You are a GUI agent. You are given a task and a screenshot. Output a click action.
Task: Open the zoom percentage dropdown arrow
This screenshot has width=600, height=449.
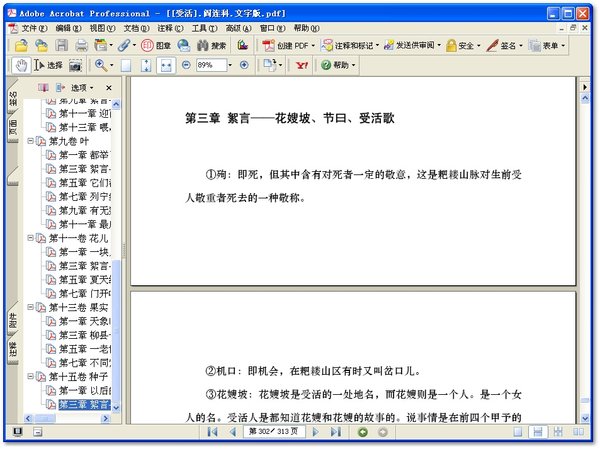point(230,65)
